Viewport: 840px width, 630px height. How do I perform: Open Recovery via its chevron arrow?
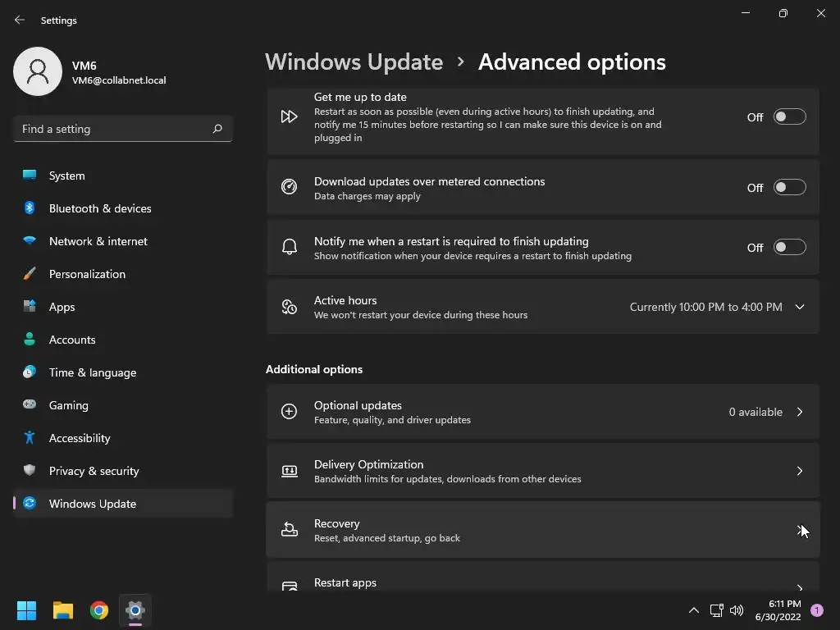coord(800,530)
